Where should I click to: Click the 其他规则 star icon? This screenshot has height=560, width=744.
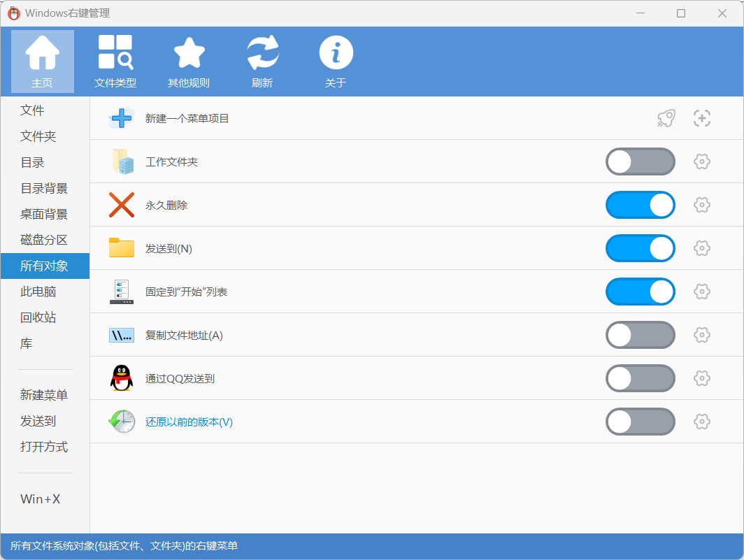click(x=189, y=54)
